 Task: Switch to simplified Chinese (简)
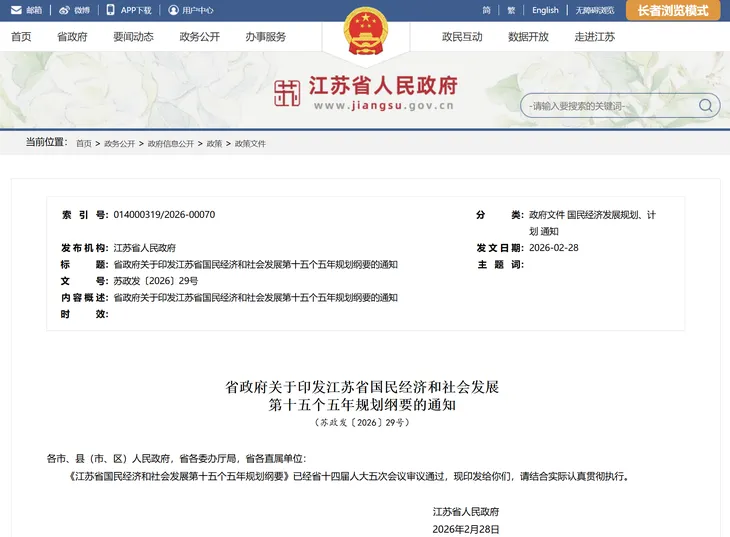point(486,10)
